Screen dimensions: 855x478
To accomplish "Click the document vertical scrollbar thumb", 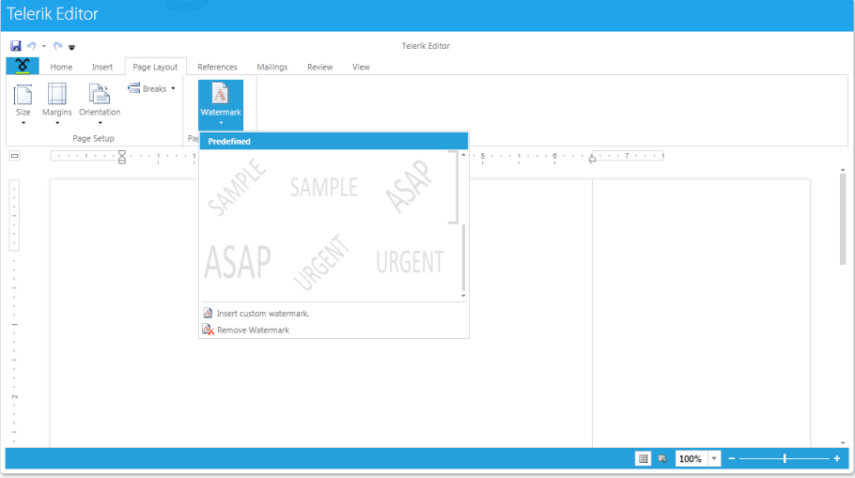I will tap(842, 219).
